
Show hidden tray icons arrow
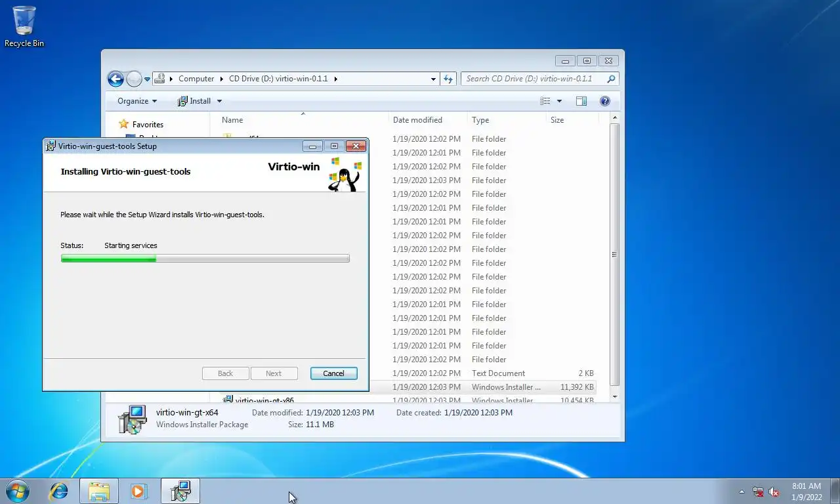(x=742, y=492)
